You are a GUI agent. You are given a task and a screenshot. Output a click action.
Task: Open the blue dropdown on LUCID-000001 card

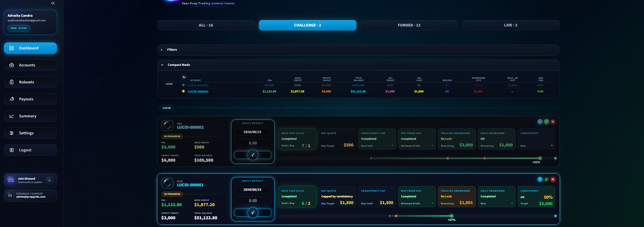(540, 179)
